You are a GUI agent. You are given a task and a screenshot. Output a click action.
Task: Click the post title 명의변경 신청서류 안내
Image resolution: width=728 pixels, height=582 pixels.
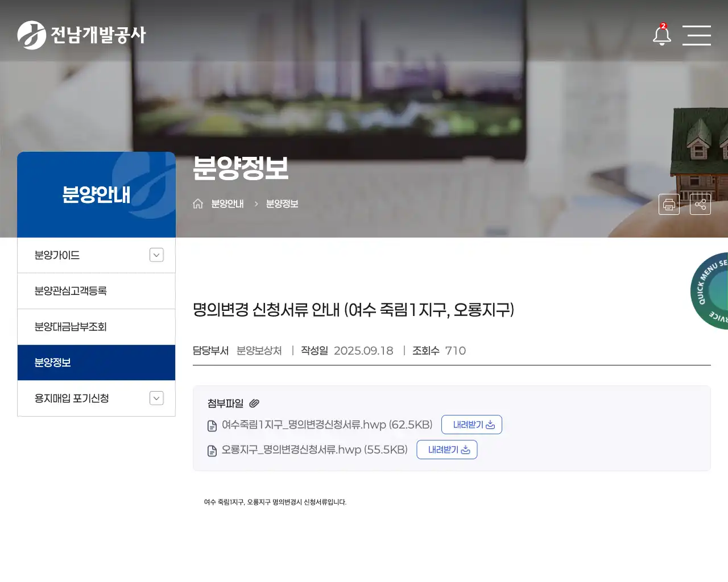pos(353,310)
